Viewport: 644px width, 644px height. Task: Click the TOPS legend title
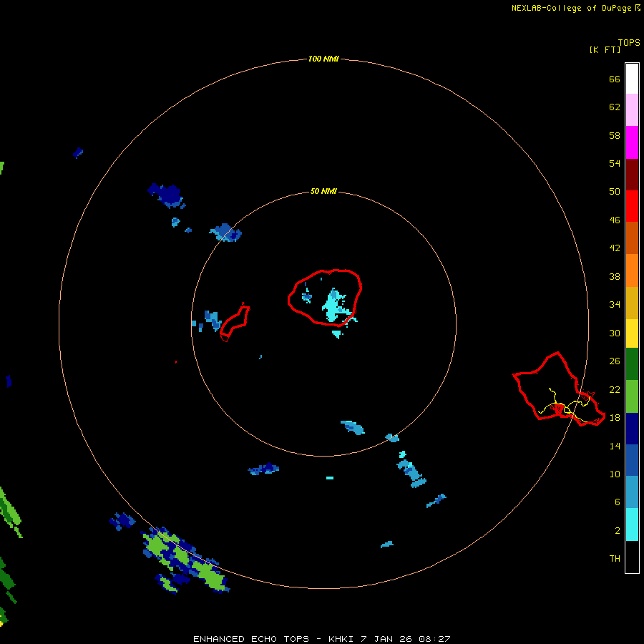(629, 43)
